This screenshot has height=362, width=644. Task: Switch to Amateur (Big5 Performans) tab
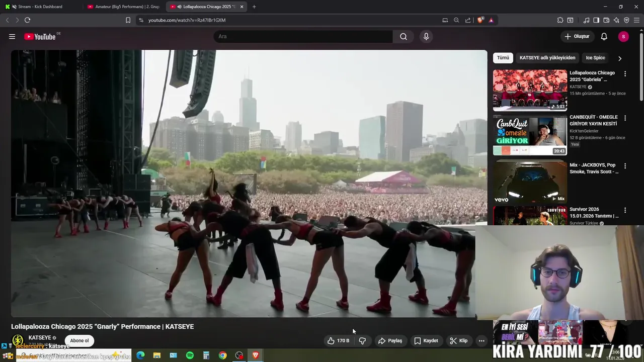123,7
